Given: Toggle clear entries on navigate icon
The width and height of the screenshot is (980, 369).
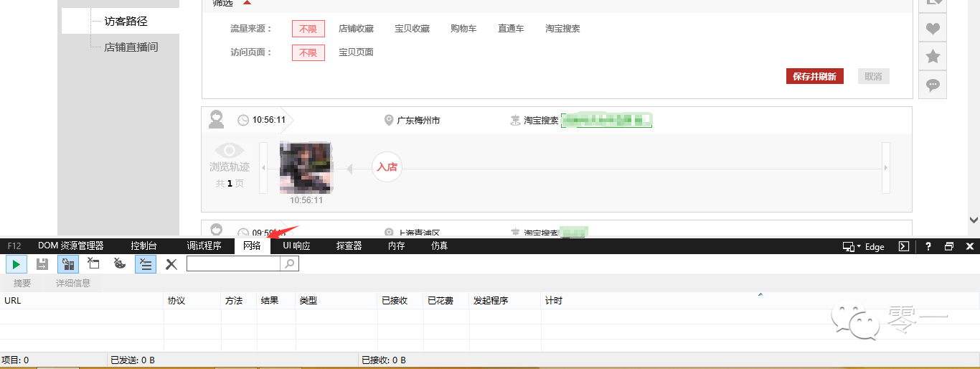Looking at the screenshot, I should pyautogui.click(x=146, y=264).
